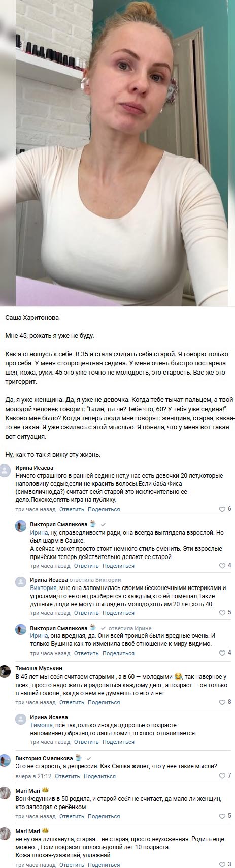Screen dimensions: 235x868
Task: Like Тимоша Муськин's comment with 8 likes
Action: tap(225, 703)
